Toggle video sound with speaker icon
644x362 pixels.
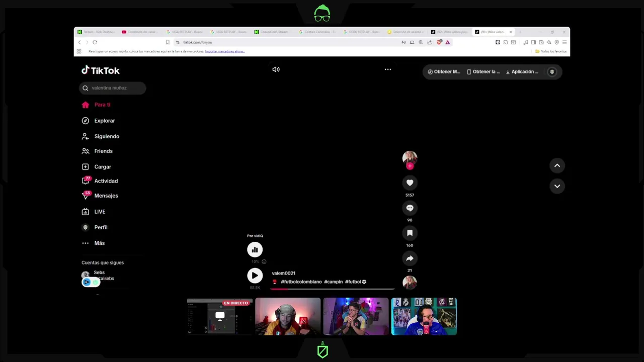pyautogui.click(x=276, y=69)
